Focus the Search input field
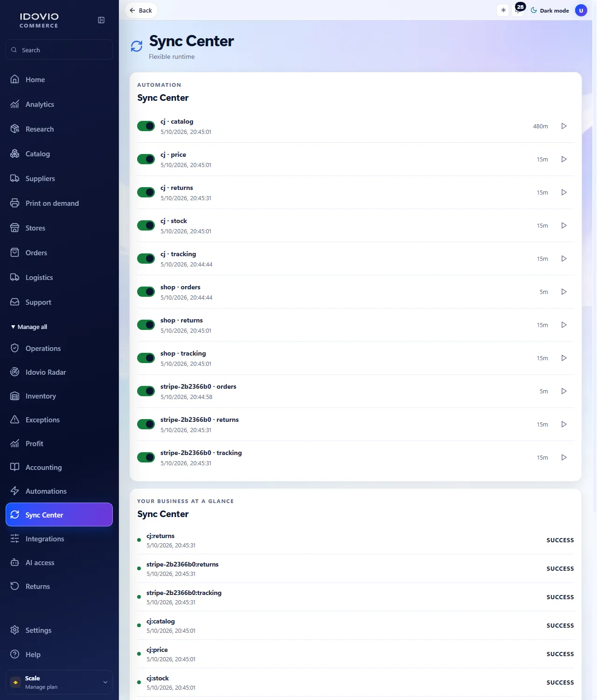 pos(59,49)
